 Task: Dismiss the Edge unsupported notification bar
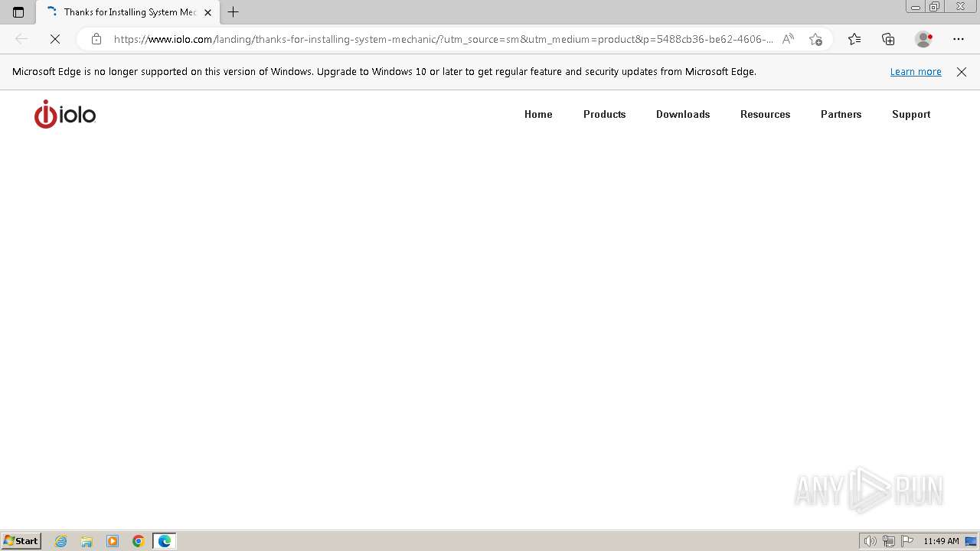[x=962, y=72]
